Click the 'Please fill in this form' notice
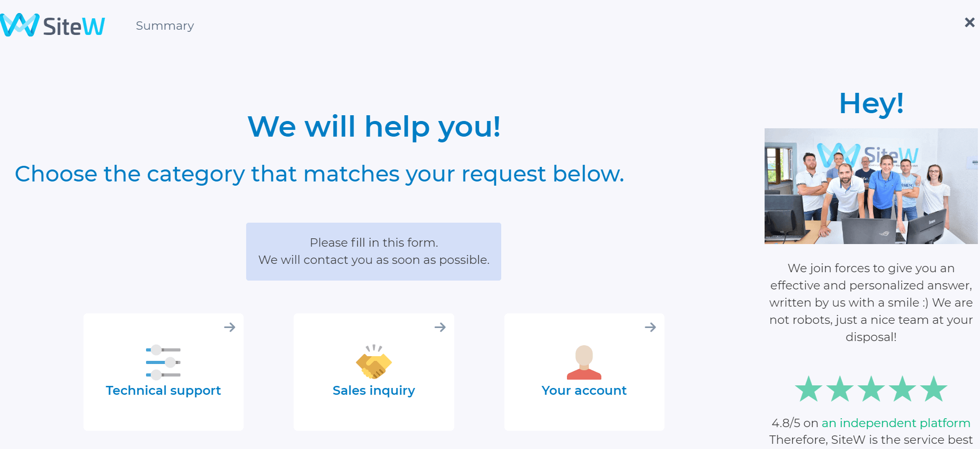This screenshot has height=449, width=980. coord(373,251)
